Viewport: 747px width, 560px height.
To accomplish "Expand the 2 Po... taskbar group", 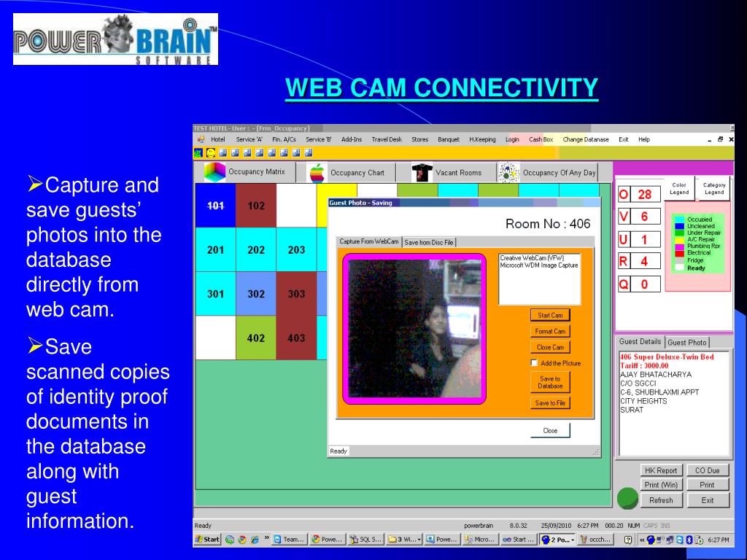I will (557, 540).
